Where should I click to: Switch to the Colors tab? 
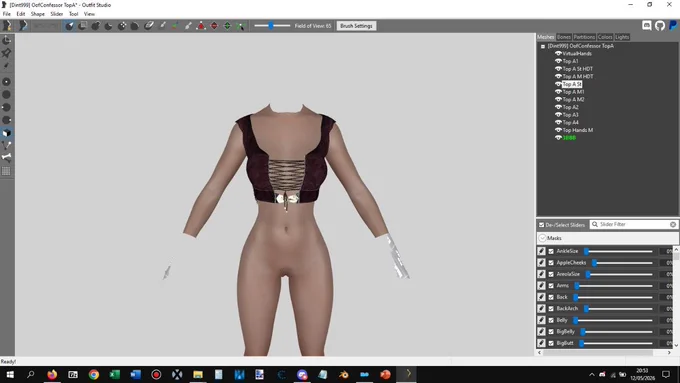(x=605, y=37)
